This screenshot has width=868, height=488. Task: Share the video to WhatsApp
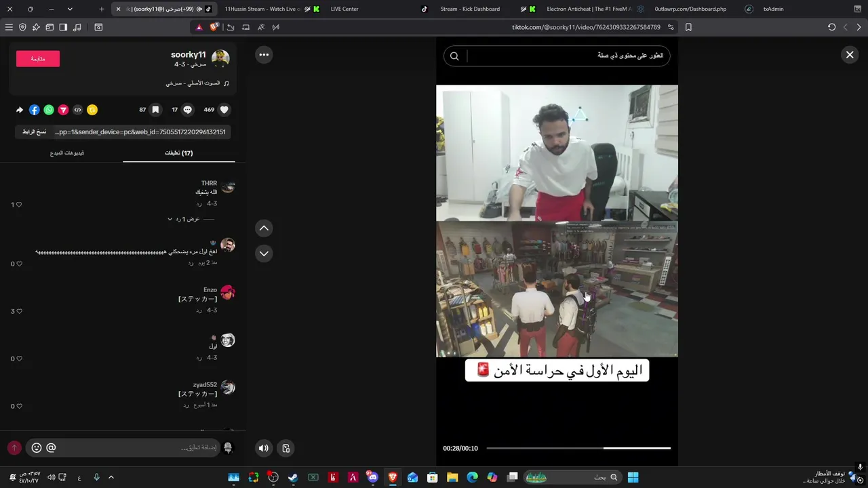pyautogui.click(x=49, y=110)
